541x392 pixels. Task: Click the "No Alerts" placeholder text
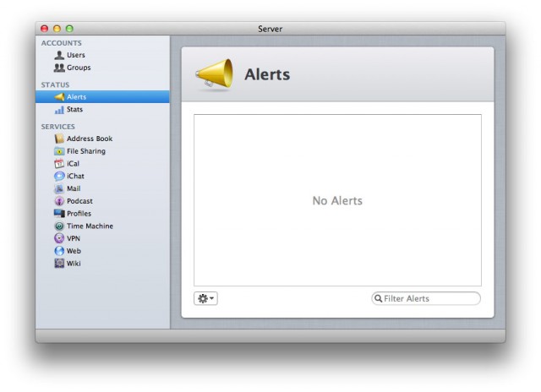[x=337, y=201]
